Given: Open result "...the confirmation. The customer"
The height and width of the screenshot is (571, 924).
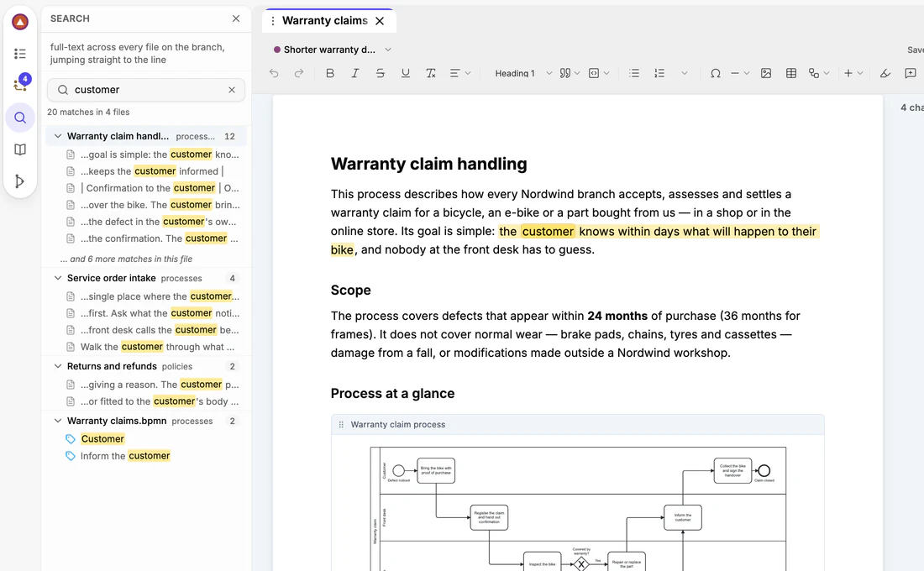Looking at the screenshot, I should [x=153, y=238].
